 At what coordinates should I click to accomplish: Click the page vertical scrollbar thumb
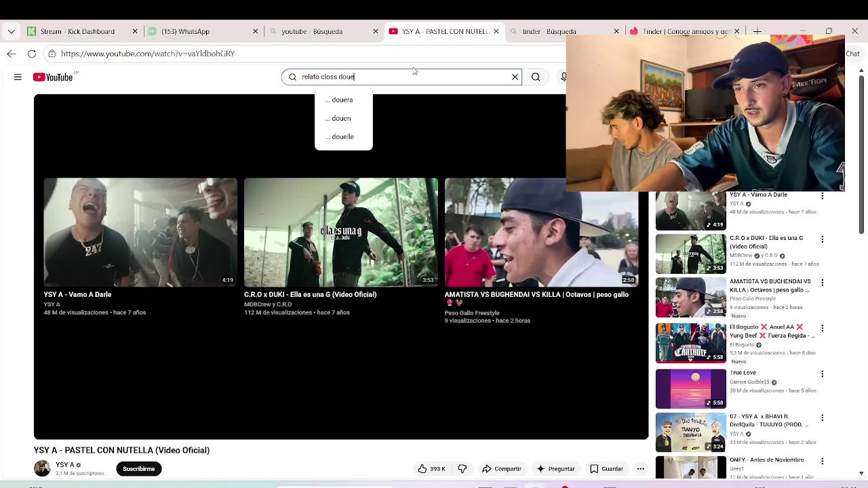click(862, 155)
